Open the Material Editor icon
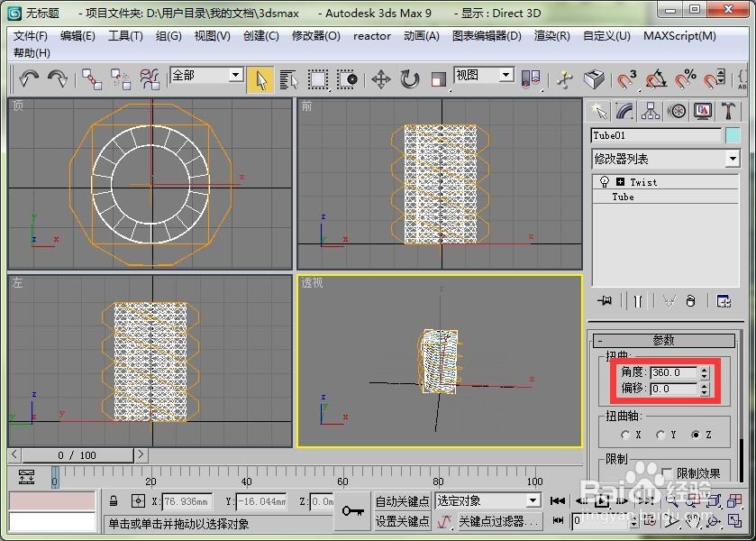The image size is (756, 541). pos(565,79)
